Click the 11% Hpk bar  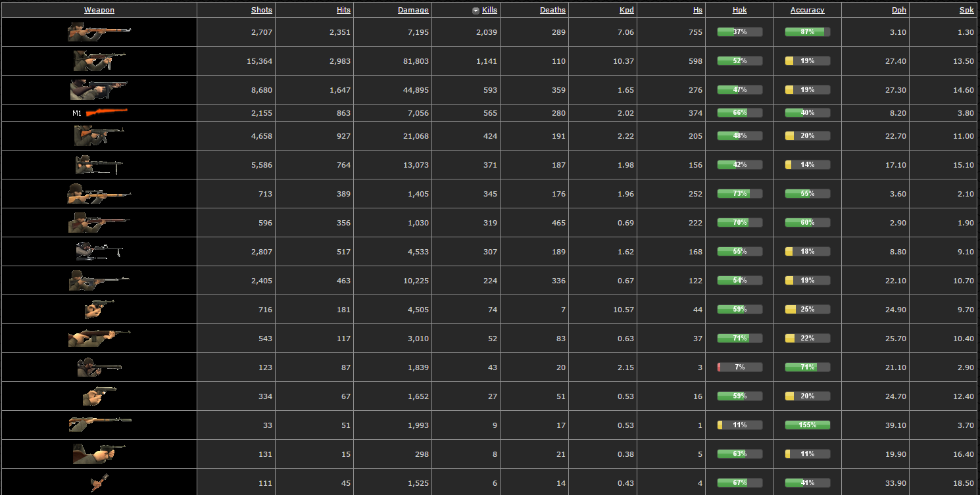tap(740, 425)
